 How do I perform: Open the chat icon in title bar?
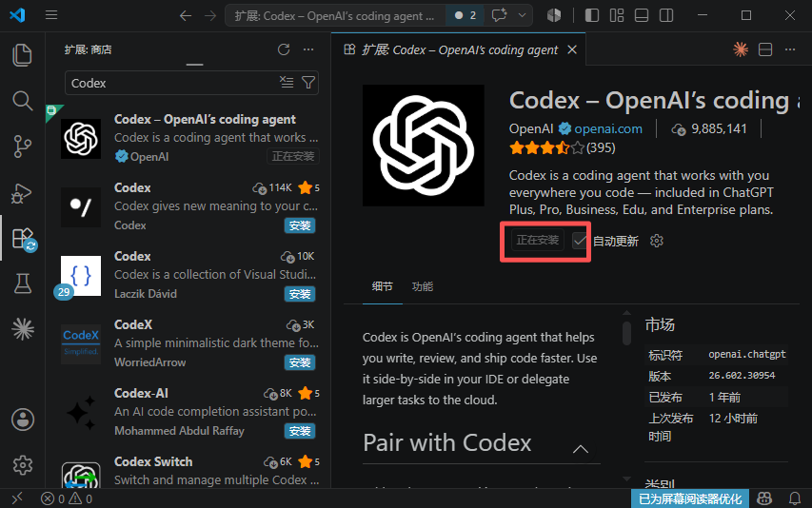(499, 15)
